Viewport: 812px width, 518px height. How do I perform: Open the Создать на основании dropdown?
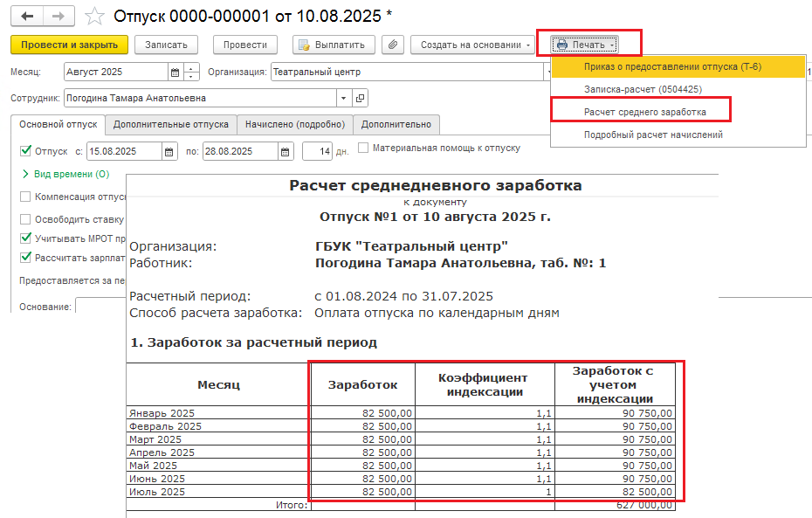coord(473,45)
